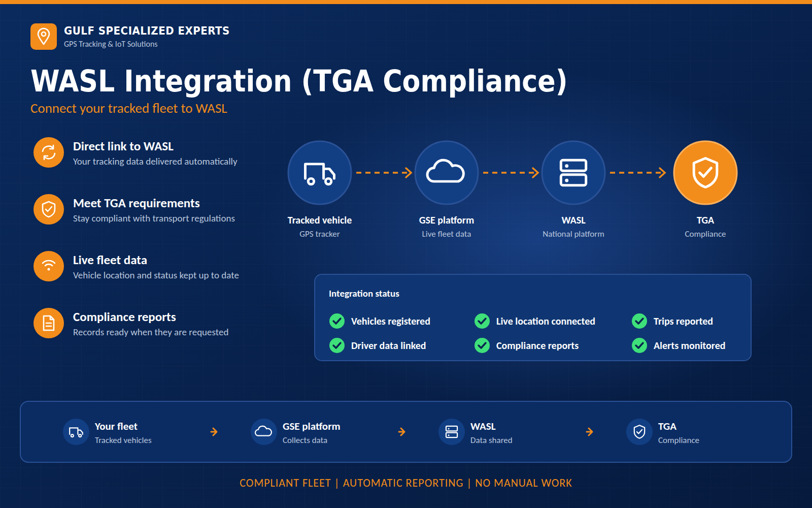Click the GPS Tracking & IoT Solutions tagline
Viewport: 812px width, 508px height.
coord(111,44)
